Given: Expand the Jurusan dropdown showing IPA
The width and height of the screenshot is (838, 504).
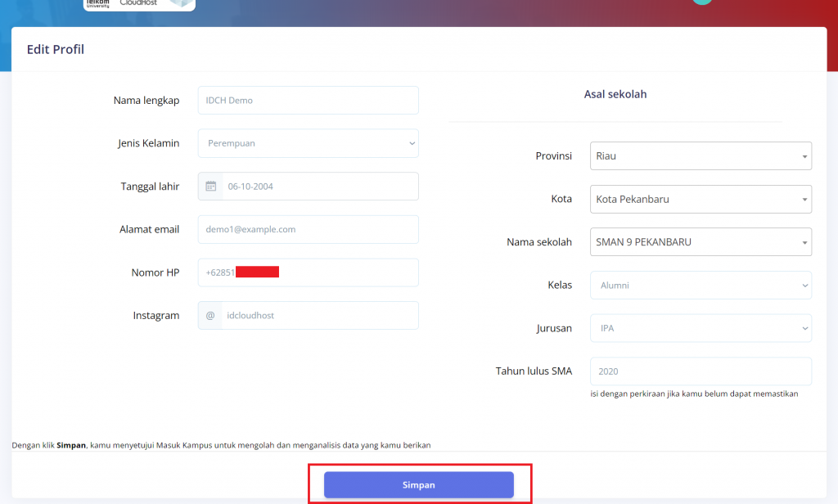Looking at the screenshot, I should pyautogui.click(x=701, y=328).
